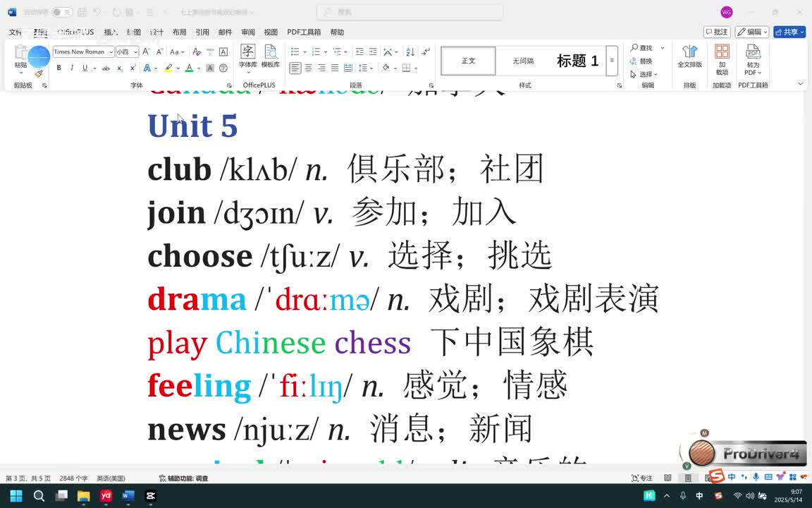This screenshot has width=812, height=508.
Task: Click the full-text layout (全文排版) icon
Action: pos(690,56)
